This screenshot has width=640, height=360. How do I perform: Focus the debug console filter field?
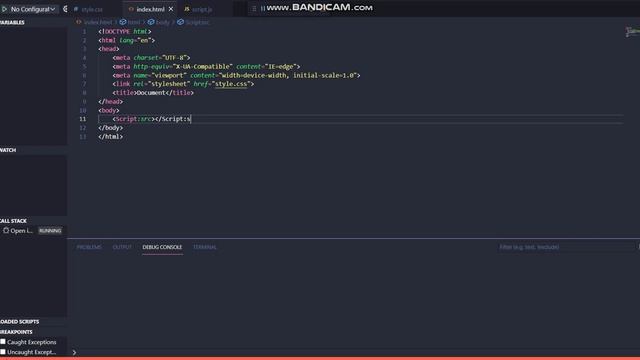(566, 247)
